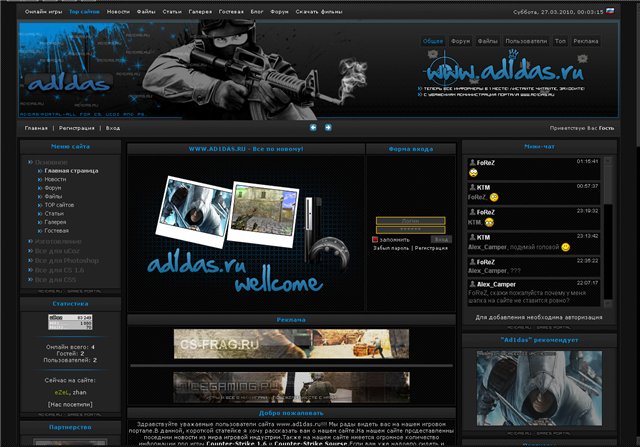This screenshot has width=640, height=447.
Task: Toggle the Запомнить remember-me checkbox
Action: [x=375, y=240]
